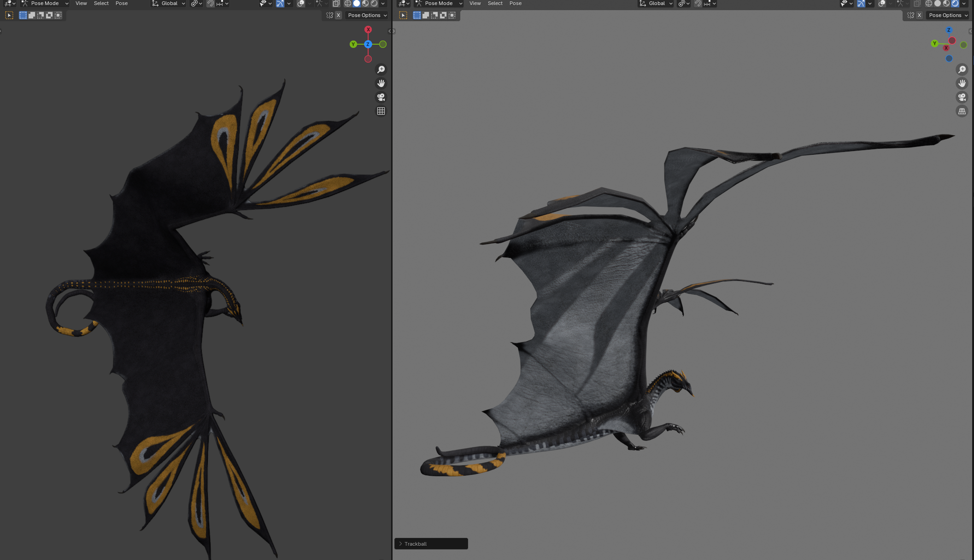Toggle gizmo visibility in left viewport header
This screenshot has width=974, height=560.
pyautogui.click(x=280, y=4)
